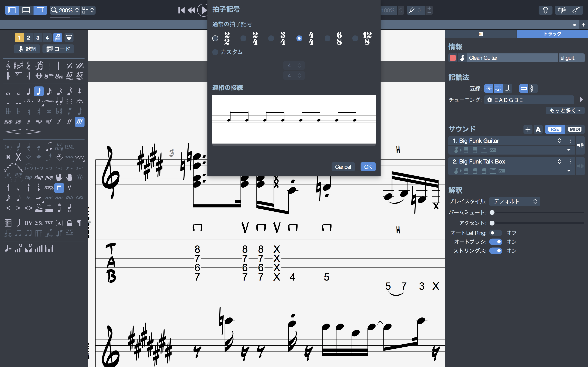
Task: Expand the もっと多く menu
Action: [565, 111]
